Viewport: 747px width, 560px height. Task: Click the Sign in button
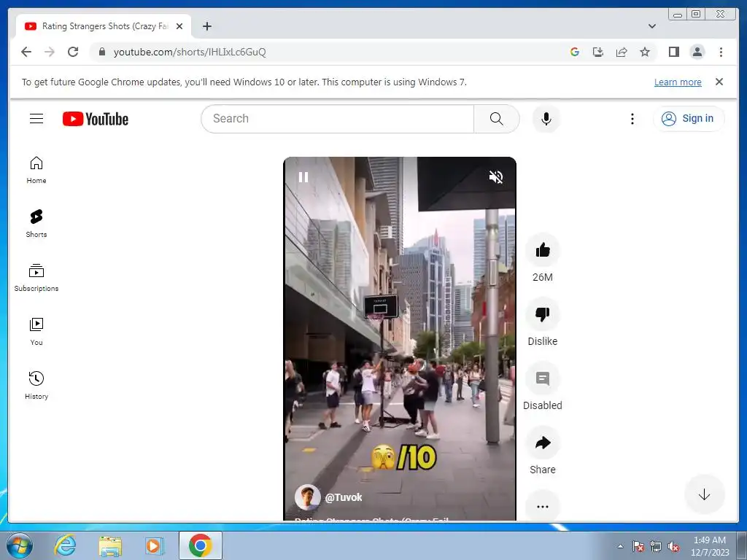point(689,119)
